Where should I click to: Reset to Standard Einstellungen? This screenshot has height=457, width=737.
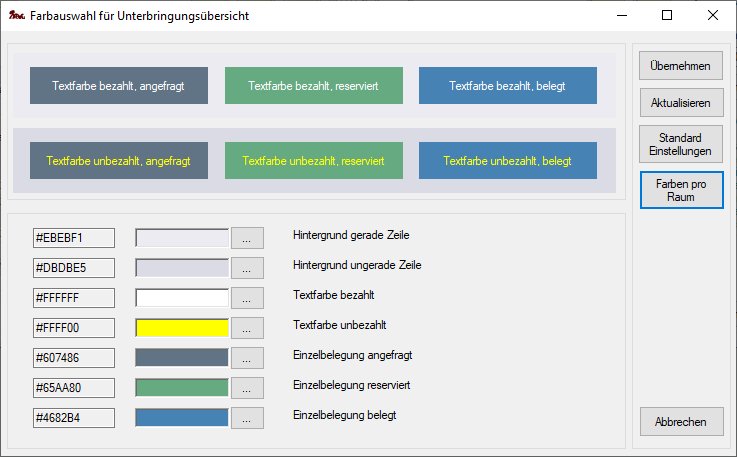pos(680,144)
